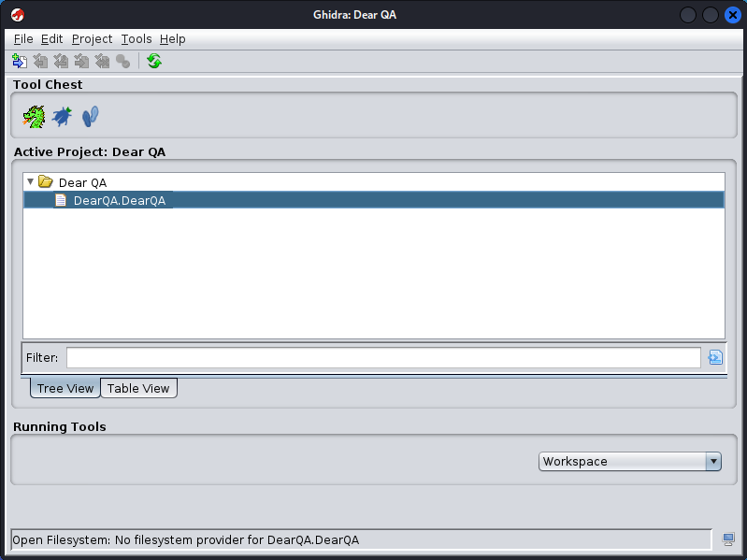
Task: Open the Help menu
Action: (x=172, y=39)
